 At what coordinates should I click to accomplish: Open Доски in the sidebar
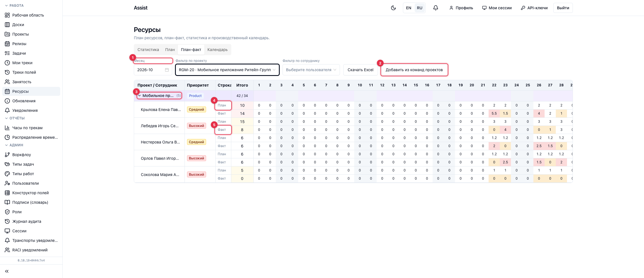point(31,25)
